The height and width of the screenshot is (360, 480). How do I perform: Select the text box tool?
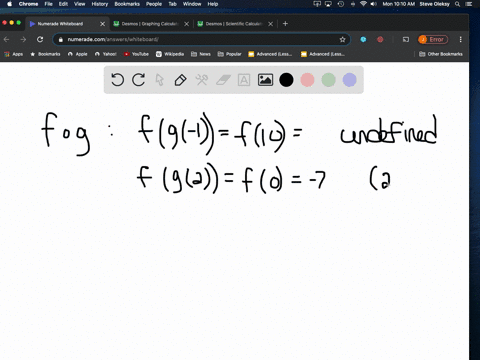tap(244, 80)
